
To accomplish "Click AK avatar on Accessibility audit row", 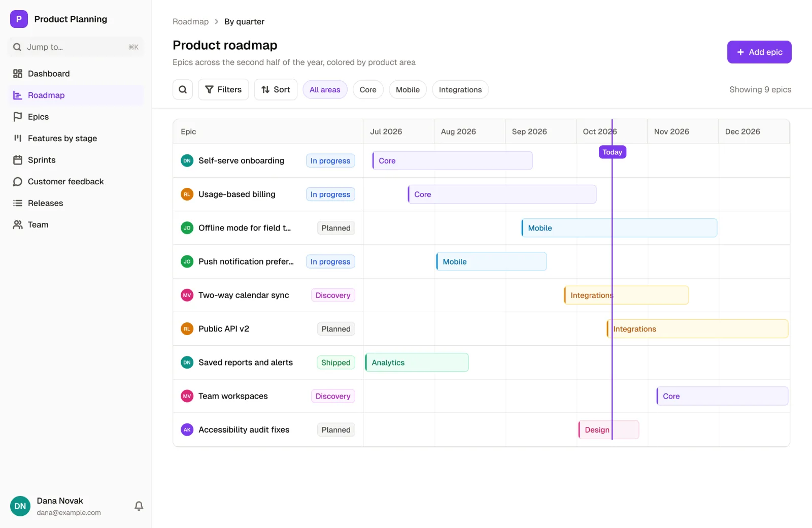I will tap(187, 430).
